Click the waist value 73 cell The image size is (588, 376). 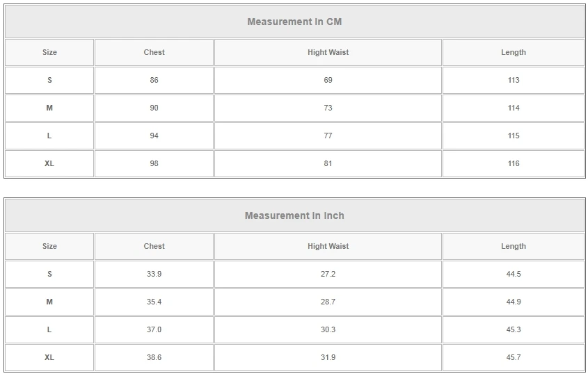pyautogui.click(x=328, y=108)
